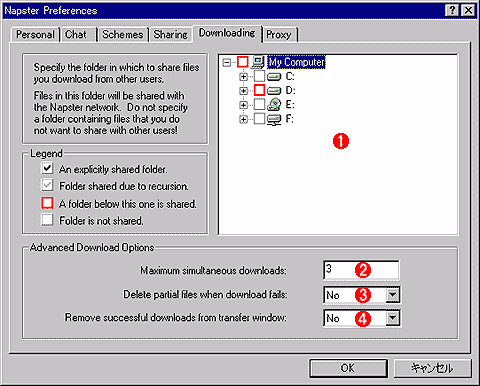Click the shared due to recursion legend checkbox
Screen dimensions: 480x386
tap(47, 185)
